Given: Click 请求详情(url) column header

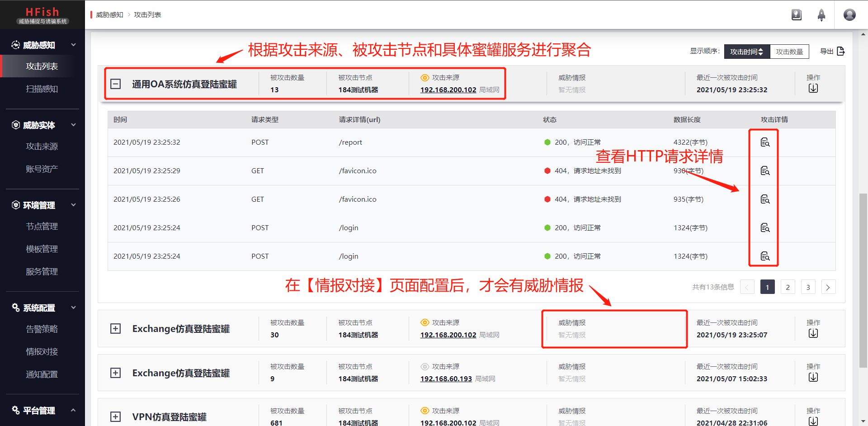Looking at the screenshot, I should coord(359,120).
